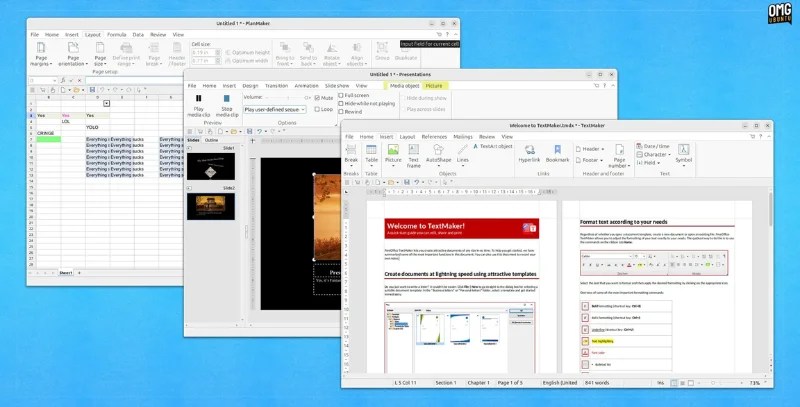Open the cell reference box dropdown in PlanMaker
800x407 pixels.
click(55, 81)
